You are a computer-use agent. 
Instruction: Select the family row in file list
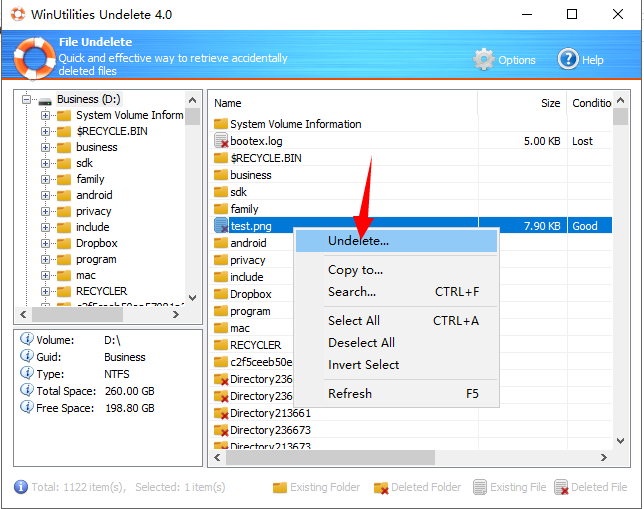coord(411,209)
